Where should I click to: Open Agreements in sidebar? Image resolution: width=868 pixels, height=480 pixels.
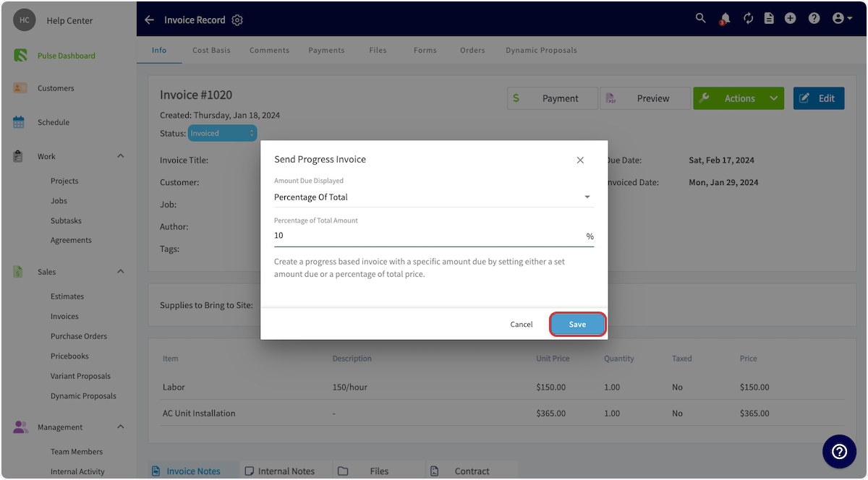[71, 240]
